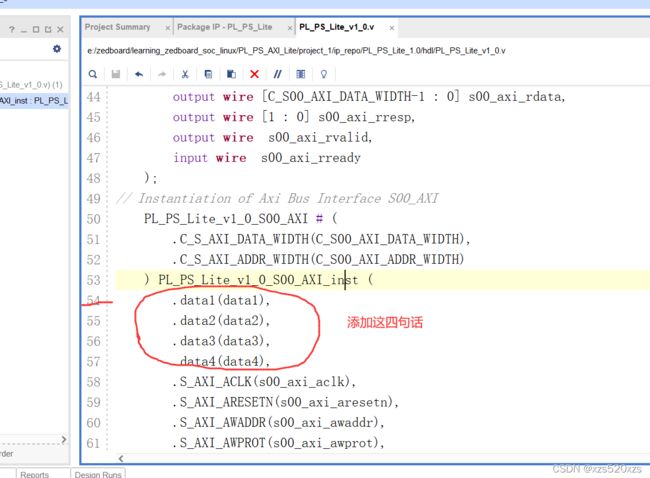Select the PL_PS_Lite_v1_0.v editor tab
This screenshot has width=650, height=478.
coord(337,27)
